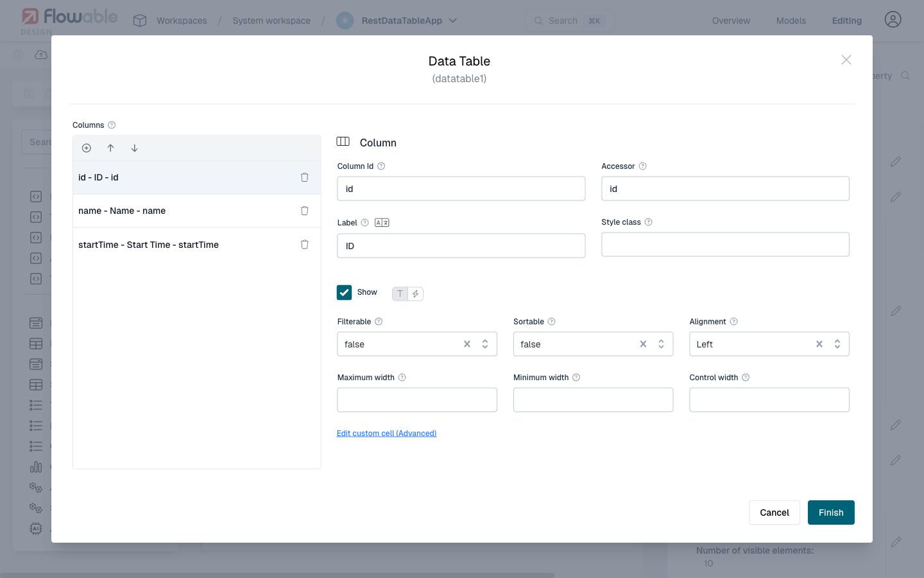Add a new column with the plus icon
The height and width of the screenshot is (578, 924).
click(86, 148)
